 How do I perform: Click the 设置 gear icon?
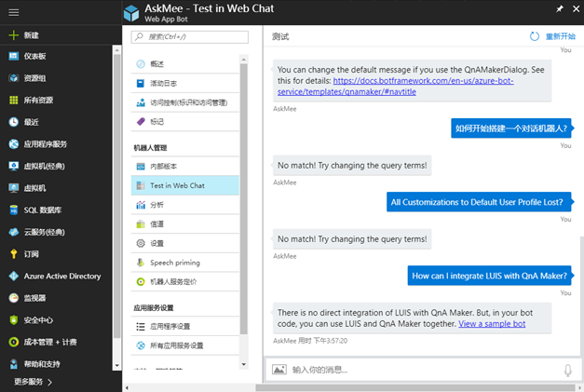(x=141, y=243)
